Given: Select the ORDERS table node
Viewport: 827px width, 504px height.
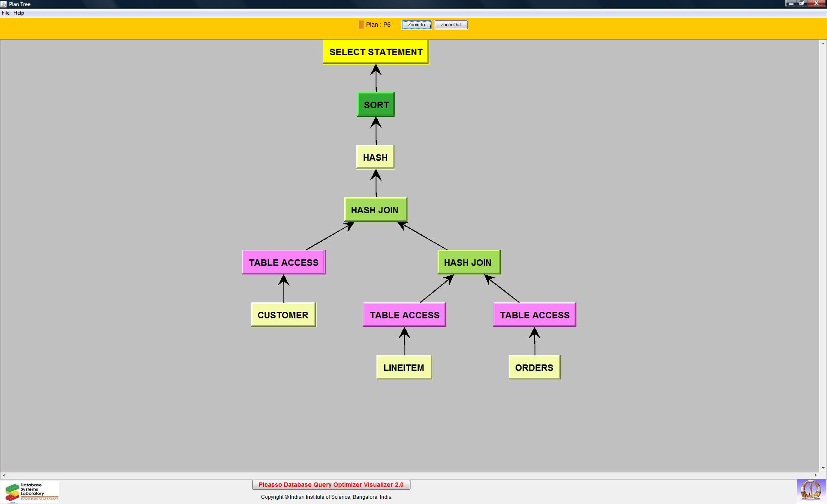Looking at the screenshot, I should click(x=534, y=367).
